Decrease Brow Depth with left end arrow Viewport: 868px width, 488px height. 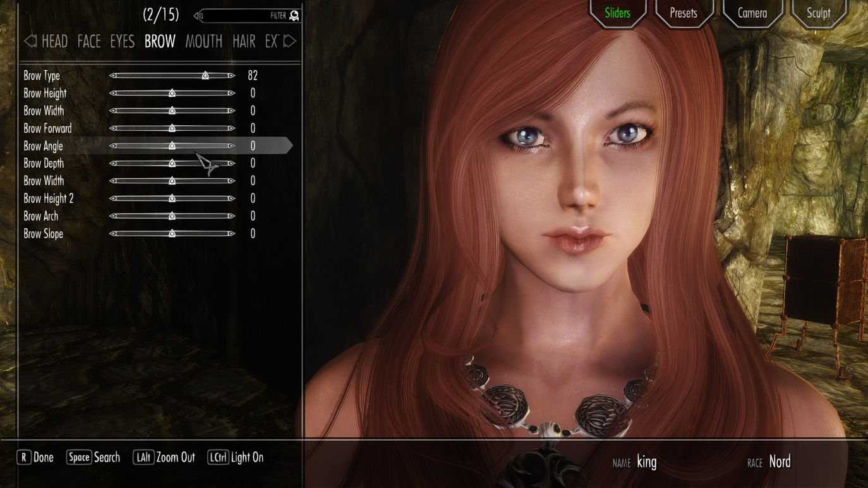point(113,164)
